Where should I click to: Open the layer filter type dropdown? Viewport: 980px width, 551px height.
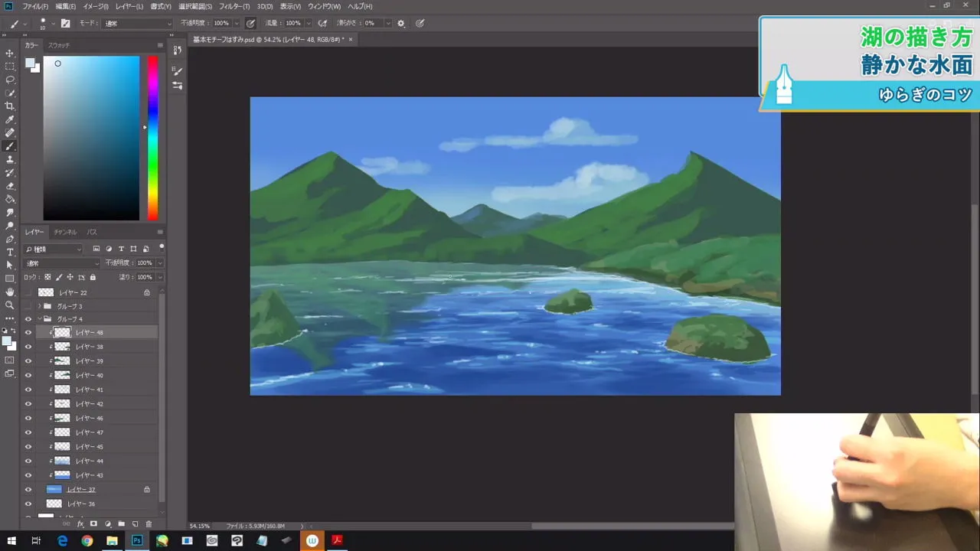pyautogui.click(x=52, y=249)
